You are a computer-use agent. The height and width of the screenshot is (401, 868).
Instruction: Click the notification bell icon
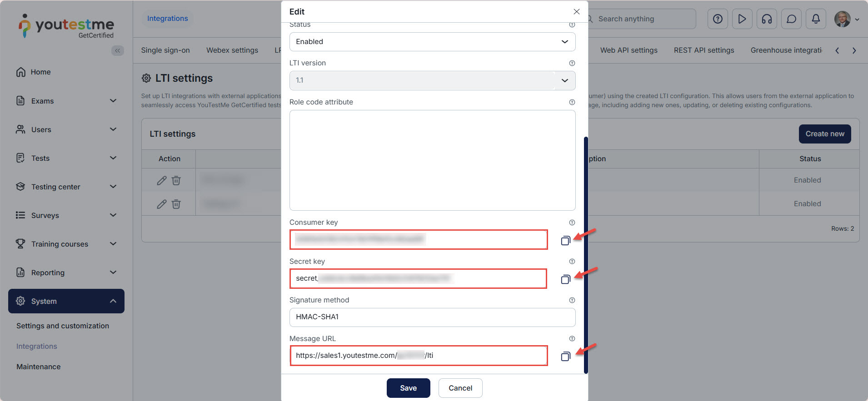816,19
